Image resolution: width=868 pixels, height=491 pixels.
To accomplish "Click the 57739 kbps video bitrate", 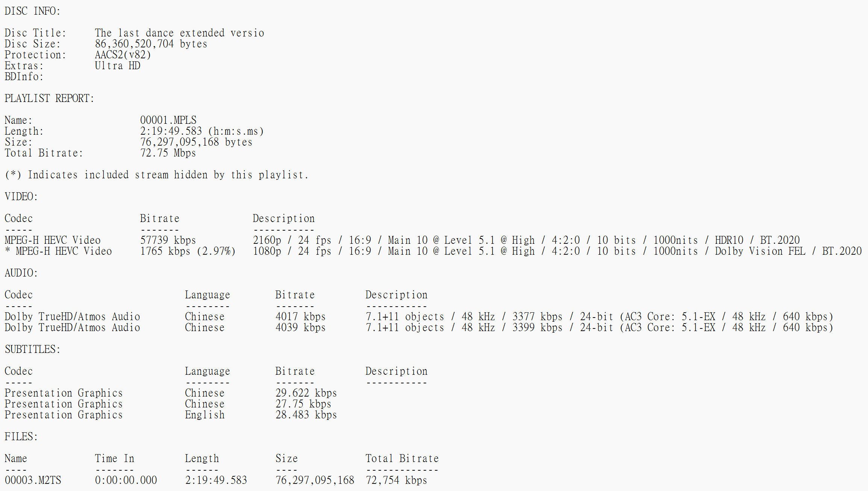I will 168,240.
